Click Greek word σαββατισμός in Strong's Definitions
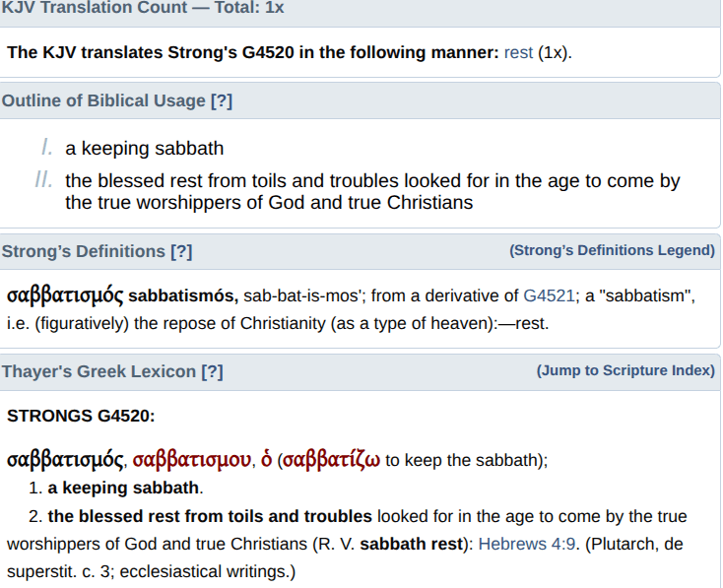The height and width of the screenshot is (588, 723). point(65,295)
